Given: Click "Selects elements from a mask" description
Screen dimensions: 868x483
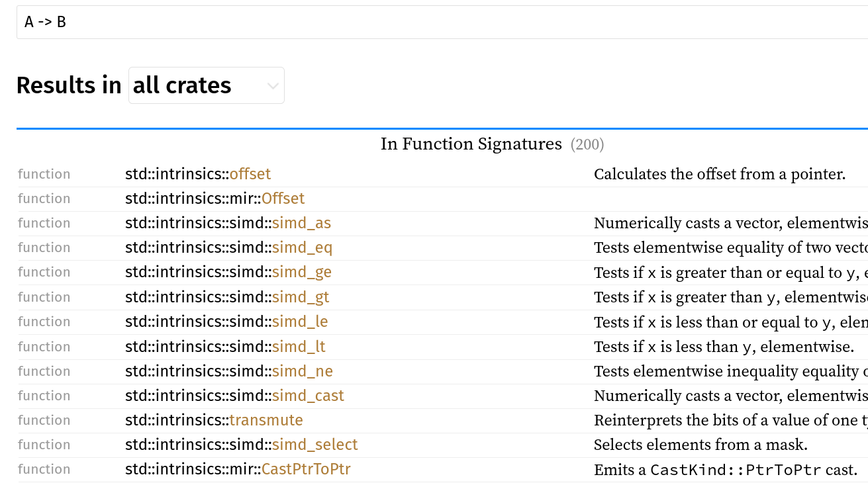Looking at the screenshot, I should [700, 445].
